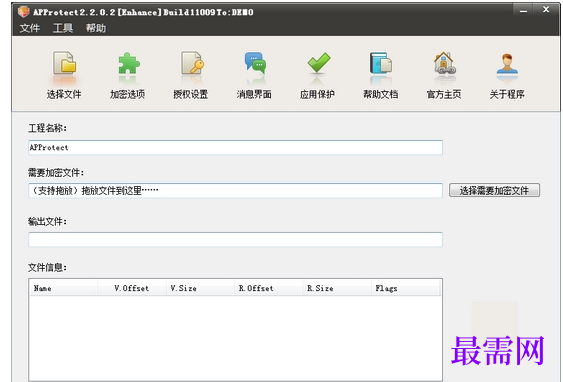Focus the 工程名称 input field
Image resolution: width=563 pixels, height=382 pixels.
[235, 148]
